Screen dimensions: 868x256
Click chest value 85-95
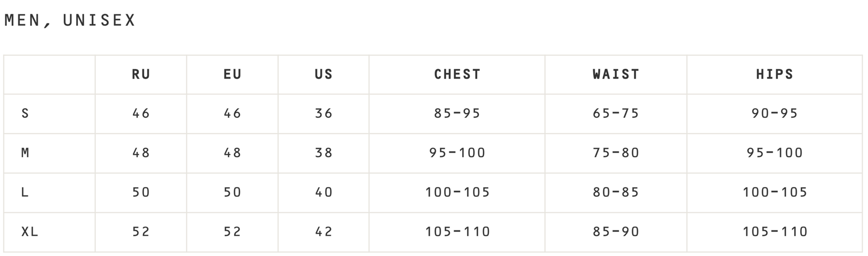pos(457,113)
